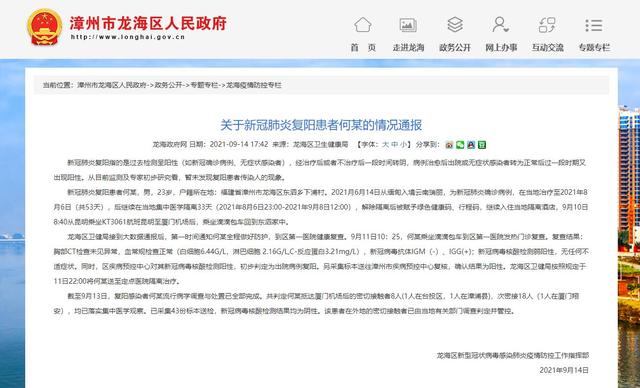Click the 互动交流 exchange icon
Viewport: 640px width, 388px height.
point(547,25)
